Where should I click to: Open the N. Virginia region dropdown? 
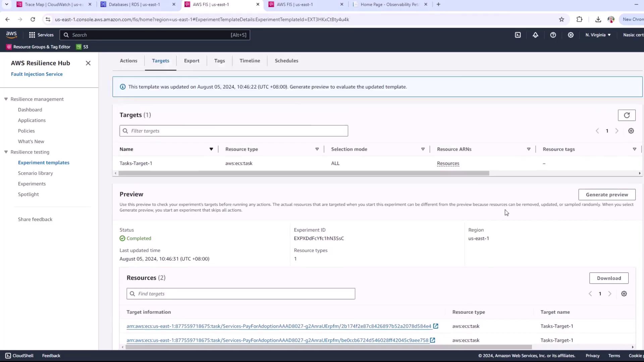(x=598, y=35)
